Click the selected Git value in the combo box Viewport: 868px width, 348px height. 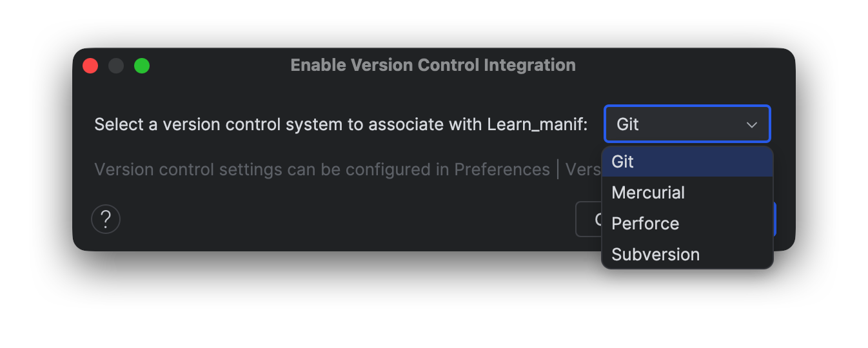point(628,124)
